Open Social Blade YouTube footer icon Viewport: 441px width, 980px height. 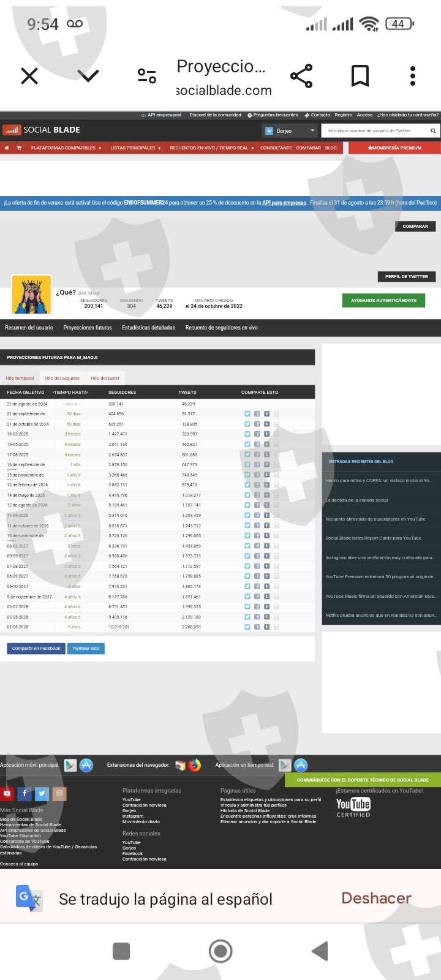[x=7, y=793]
